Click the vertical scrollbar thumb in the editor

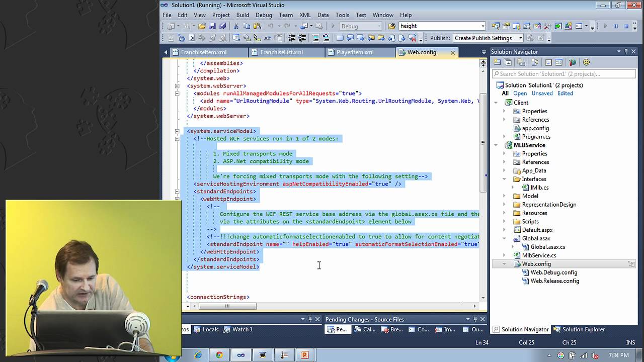coord(483,143)
